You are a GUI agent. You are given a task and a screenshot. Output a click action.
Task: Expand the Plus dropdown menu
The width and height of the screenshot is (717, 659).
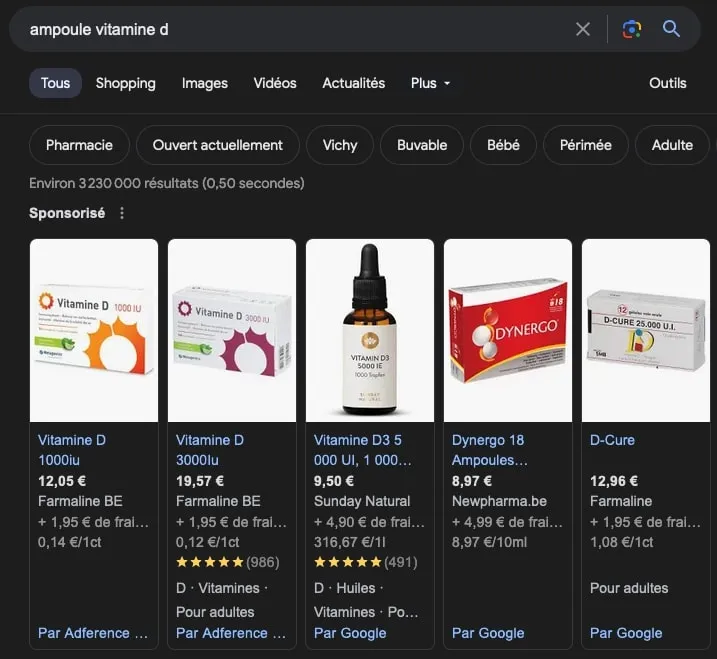(x=430, y=83)
